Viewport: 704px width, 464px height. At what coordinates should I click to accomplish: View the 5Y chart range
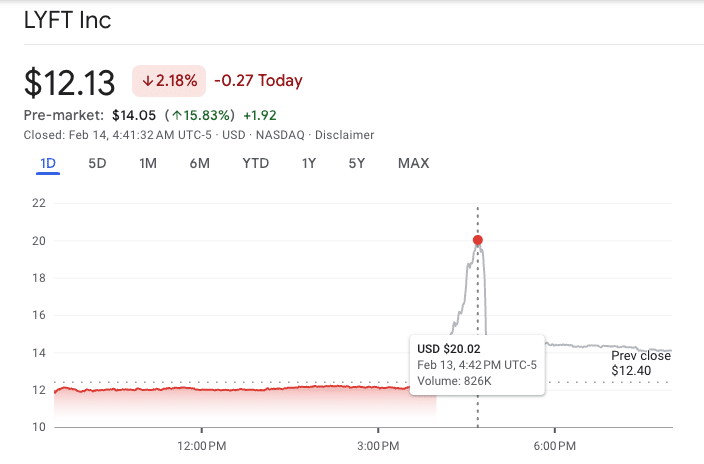357,164
